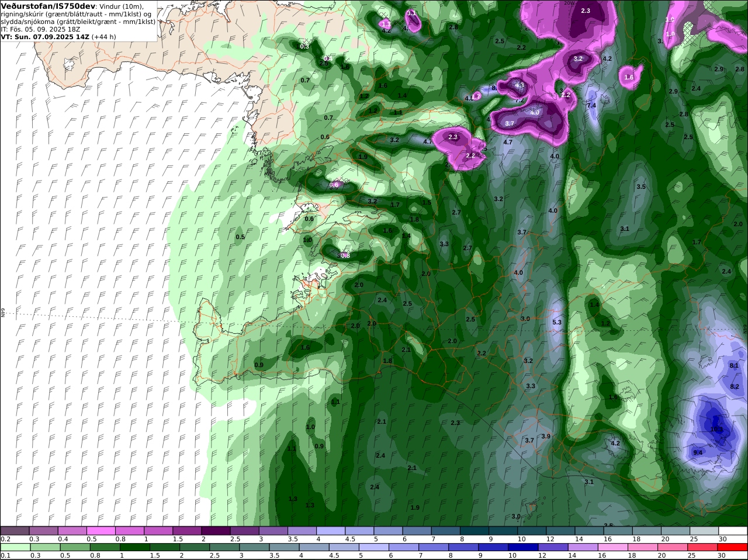The width and height of the screenshot is (748, 560).
Task: Pick the red rain swatch above 30
Action: [733, 548]
